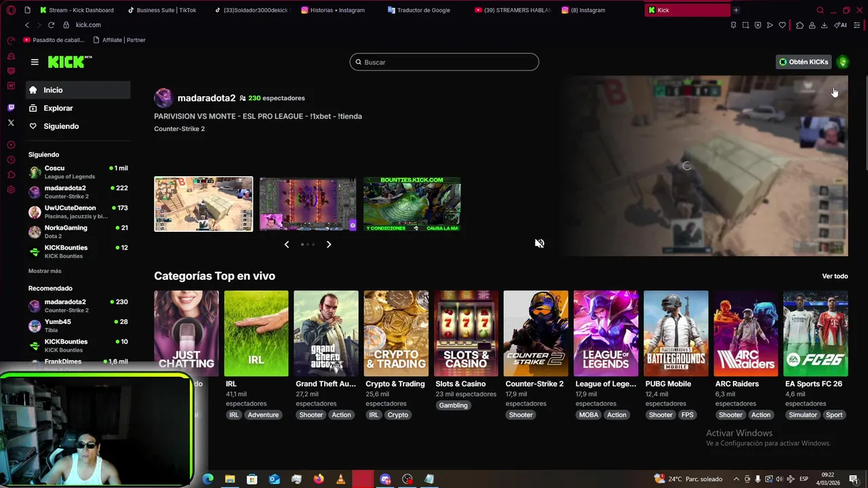Open a new browser tab
Image resolution: width=868 pixels, height=488 pixels.
736,10
